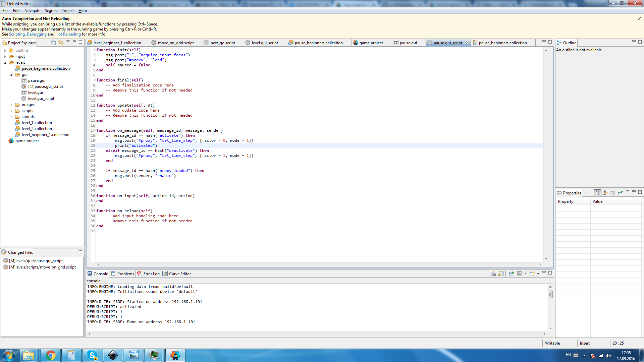Open the Project menu

click(67, 11)
